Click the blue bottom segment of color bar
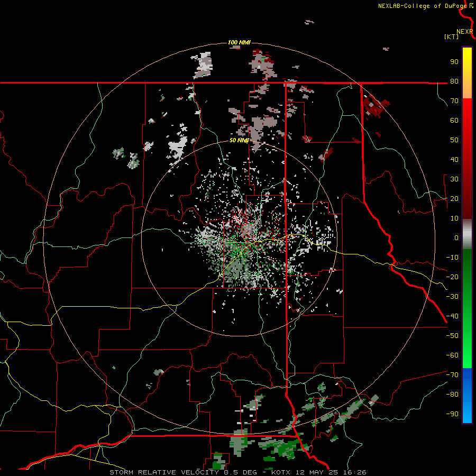The image size is (476, 476). [x=467, y=396]
